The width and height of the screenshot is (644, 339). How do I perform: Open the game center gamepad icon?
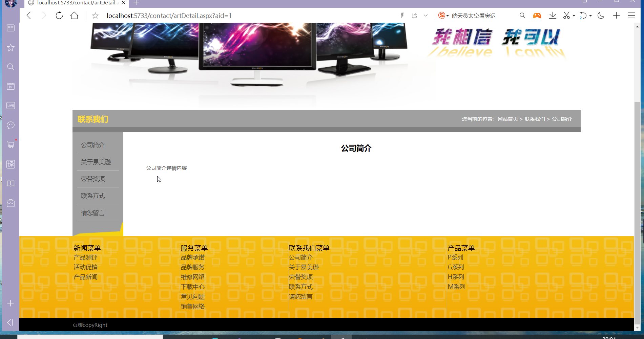click(537, 16)
